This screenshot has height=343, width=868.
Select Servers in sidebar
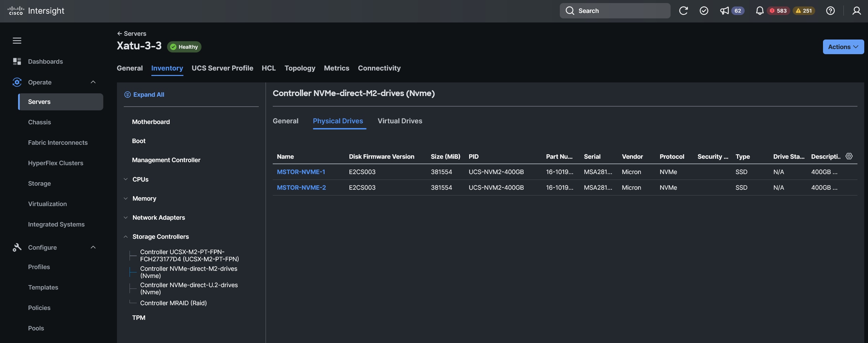[61, 102]
